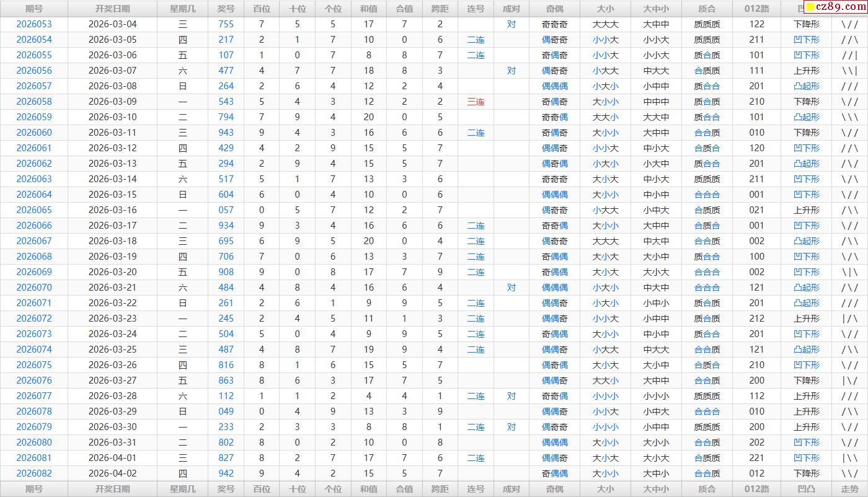Click the top 012路 column header
The image size is (868, 497).
tap(756, 9)
